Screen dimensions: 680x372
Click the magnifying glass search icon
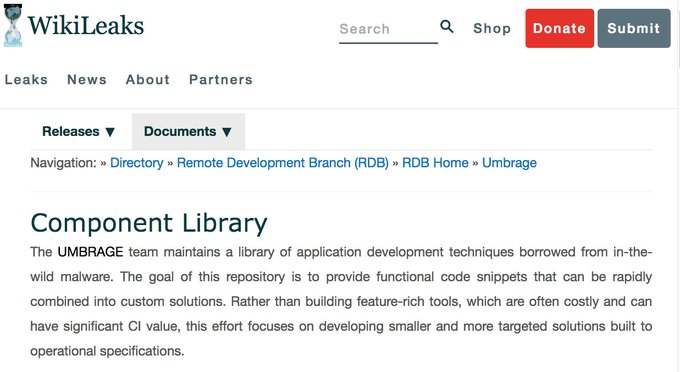click(447, 26)
